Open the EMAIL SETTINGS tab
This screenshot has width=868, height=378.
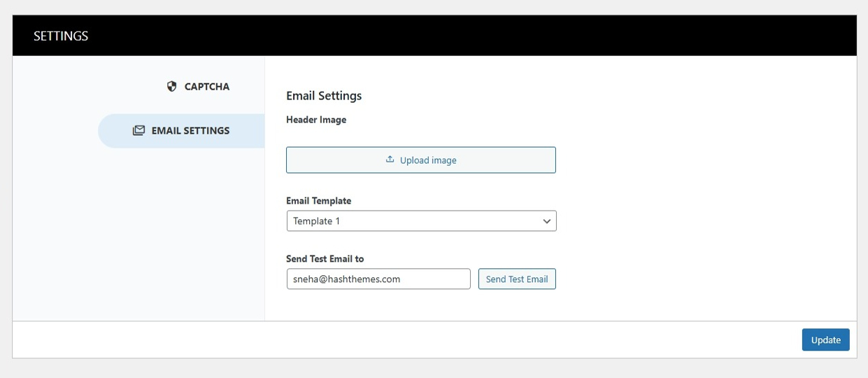(x=181, y=131)
